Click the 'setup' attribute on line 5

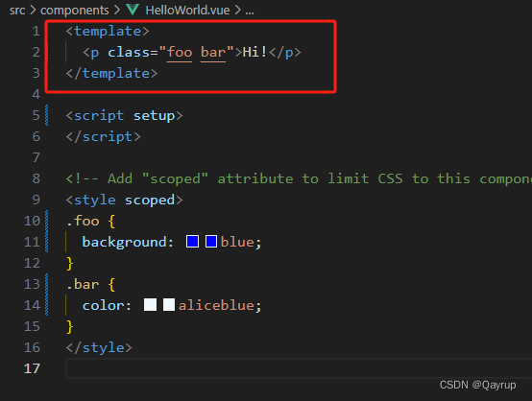154,115
